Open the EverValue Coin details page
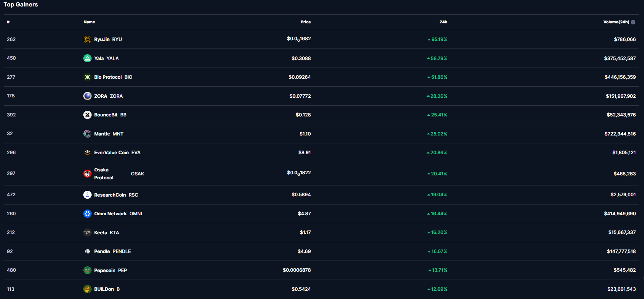The height and width of the screenshot is (299, 644). 111,153
